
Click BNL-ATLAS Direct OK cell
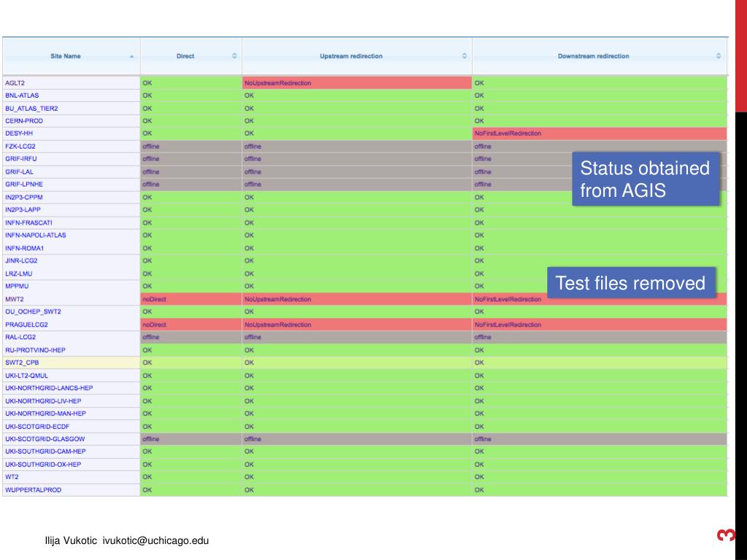(x=191, y=96)
